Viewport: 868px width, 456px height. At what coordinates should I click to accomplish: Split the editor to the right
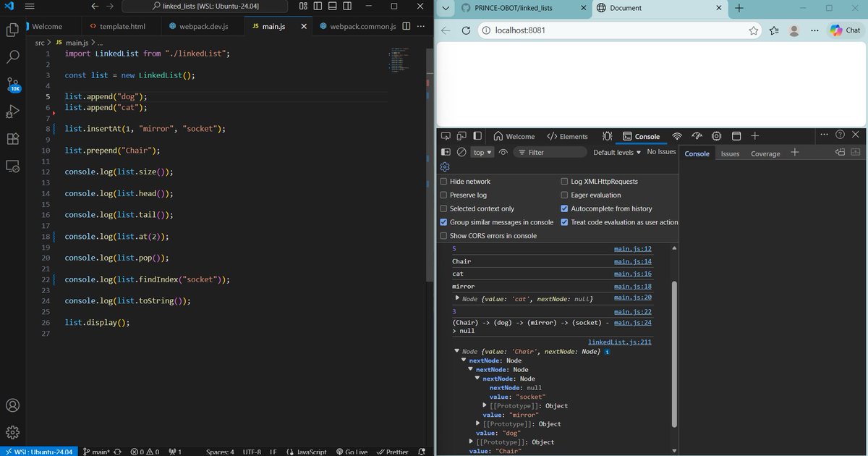(406, 26)
